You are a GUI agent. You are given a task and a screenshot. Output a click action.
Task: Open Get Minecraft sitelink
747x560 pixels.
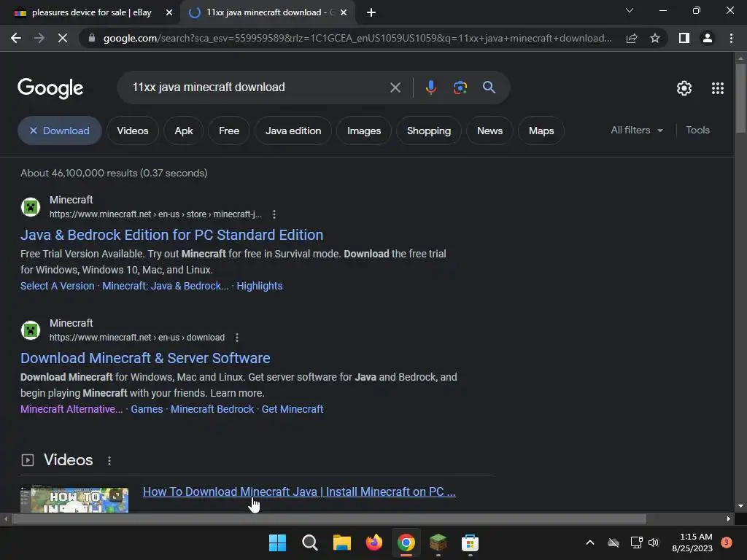coord(293,409)
